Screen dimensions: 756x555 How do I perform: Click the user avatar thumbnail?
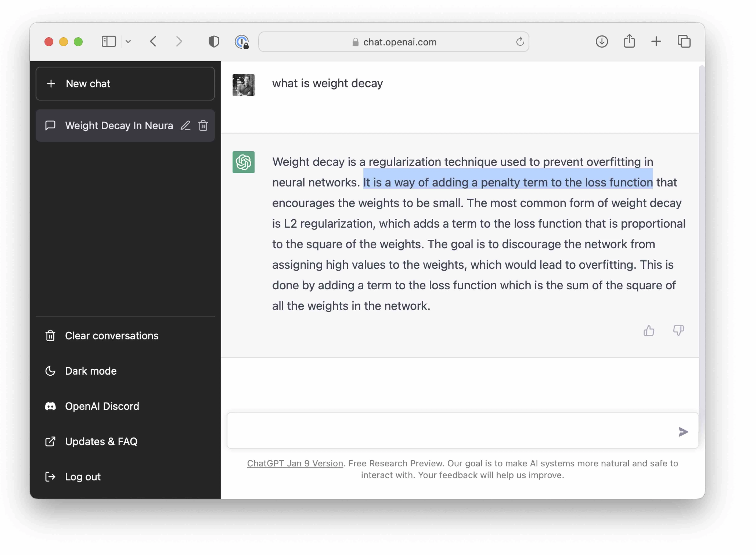click(x=243, y=85)
